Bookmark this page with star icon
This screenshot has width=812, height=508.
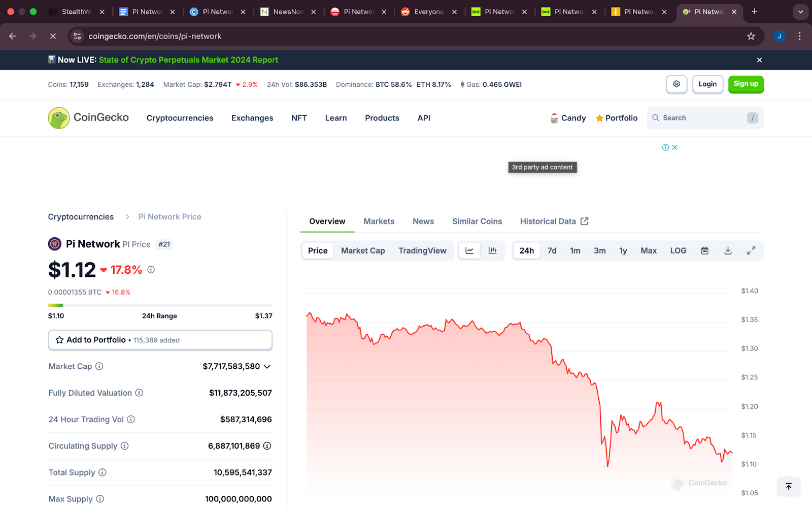(751, 36)
